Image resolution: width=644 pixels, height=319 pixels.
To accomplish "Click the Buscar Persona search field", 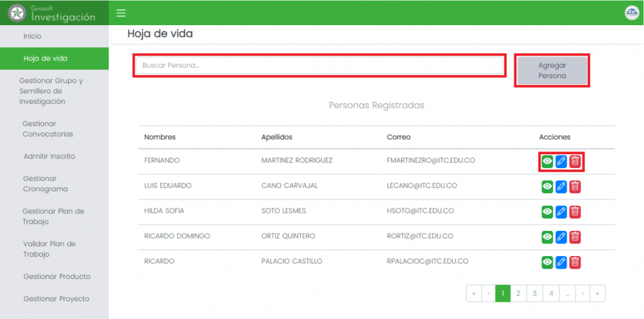I will (x=319, y=65).
